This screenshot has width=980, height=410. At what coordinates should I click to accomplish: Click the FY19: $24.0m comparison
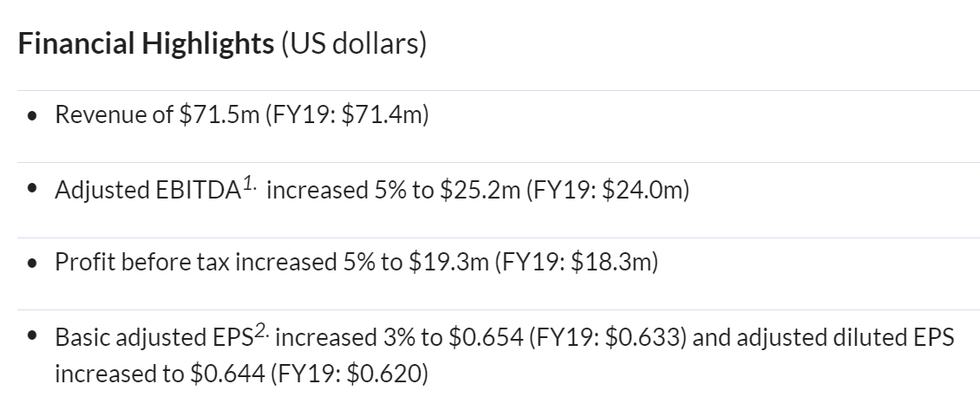[x=607, y=190]
